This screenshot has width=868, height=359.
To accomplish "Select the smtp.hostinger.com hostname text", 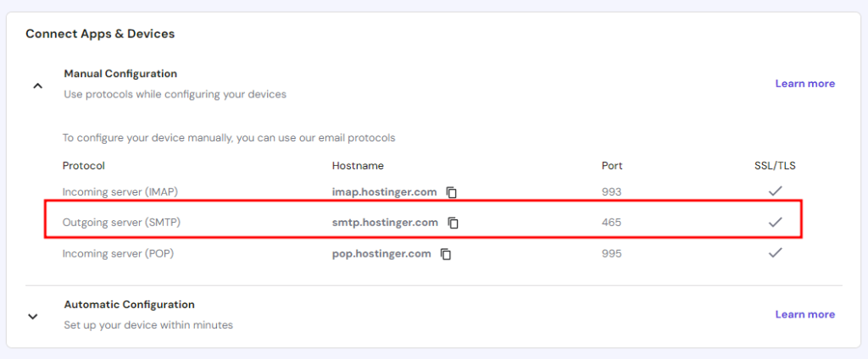I will tap(385, 223).
